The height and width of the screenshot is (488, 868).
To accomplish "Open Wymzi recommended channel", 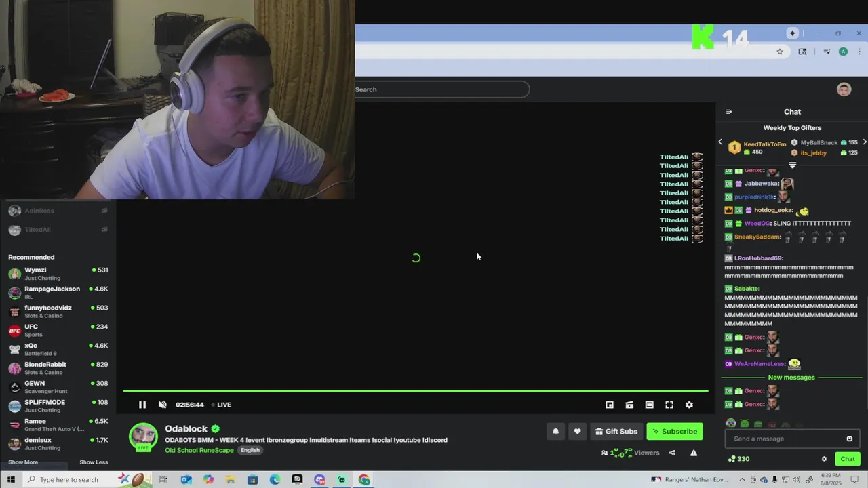I will (x=58, y=274).
